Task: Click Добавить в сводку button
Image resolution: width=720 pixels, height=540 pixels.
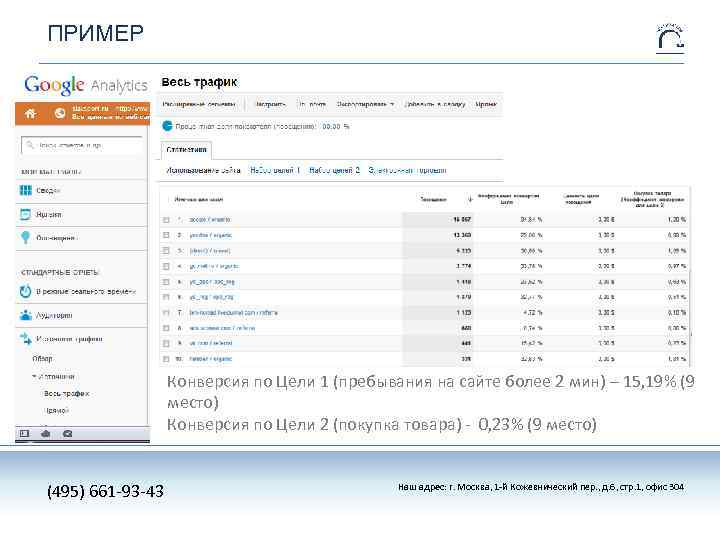Action: 435,104
